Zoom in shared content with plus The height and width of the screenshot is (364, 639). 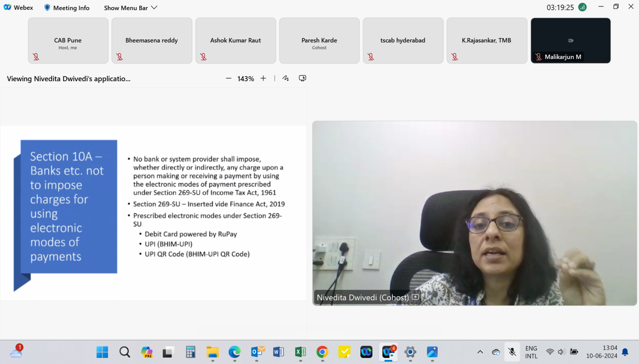click(x=263, y=78)
